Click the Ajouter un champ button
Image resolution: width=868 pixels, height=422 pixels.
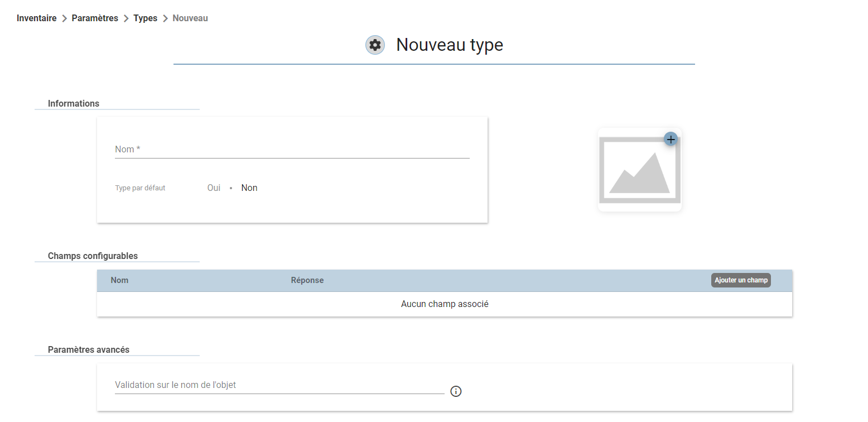(x=741, y=280)
